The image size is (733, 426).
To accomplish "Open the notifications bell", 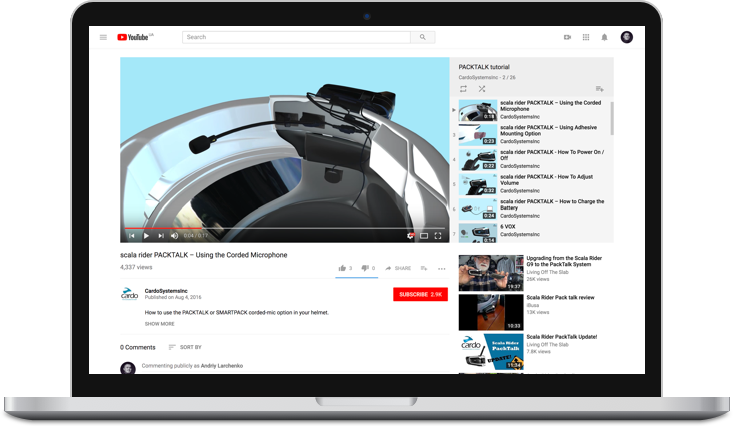I will click(604, 37).
